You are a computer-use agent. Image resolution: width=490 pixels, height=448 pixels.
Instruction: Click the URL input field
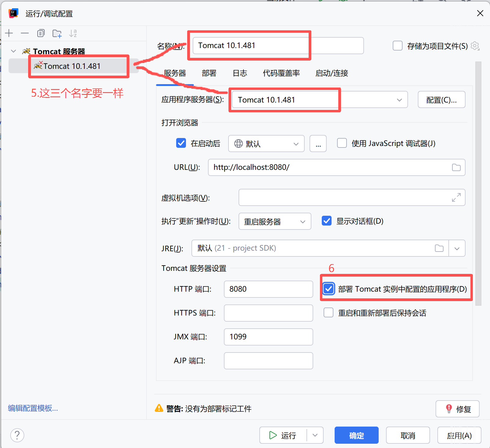click(x=337, y=167)
